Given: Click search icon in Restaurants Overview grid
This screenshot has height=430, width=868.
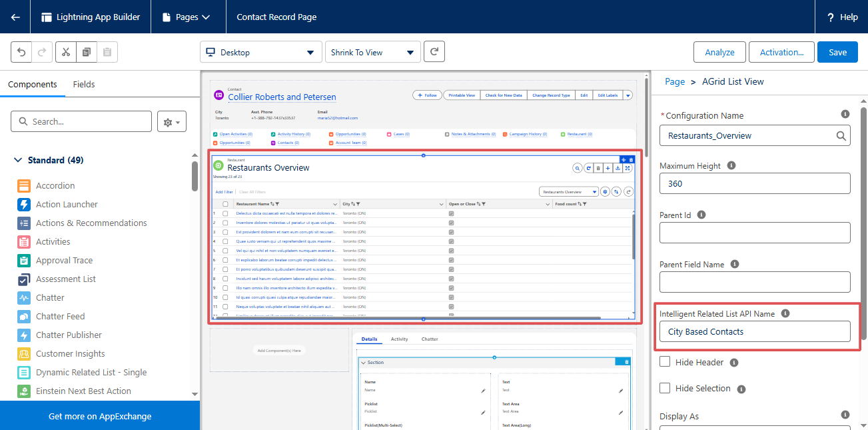Looking at the screenshot, I should (578, 168).
